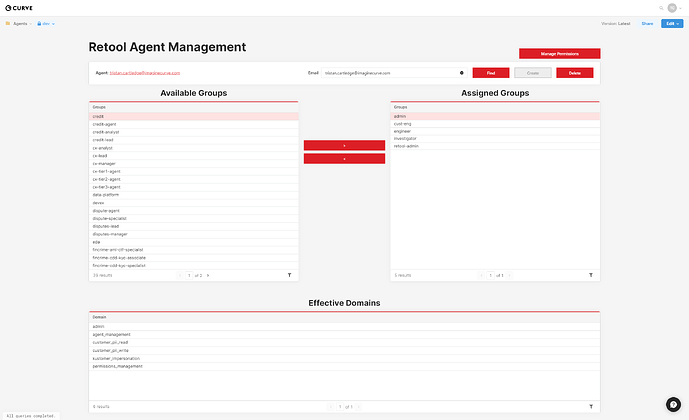The image size is (689, 420).
Task: Click the assign group arrow button
Action: point(344,145)
